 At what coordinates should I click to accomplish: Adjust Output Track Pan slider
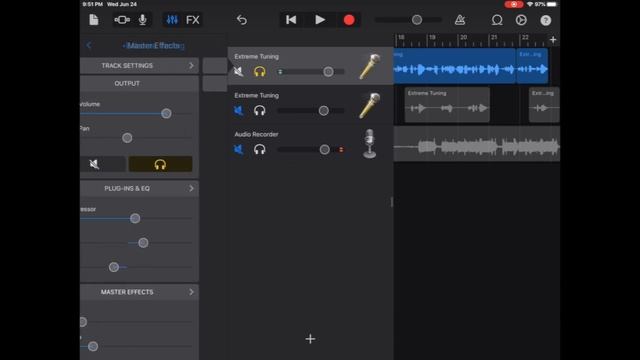127,138
